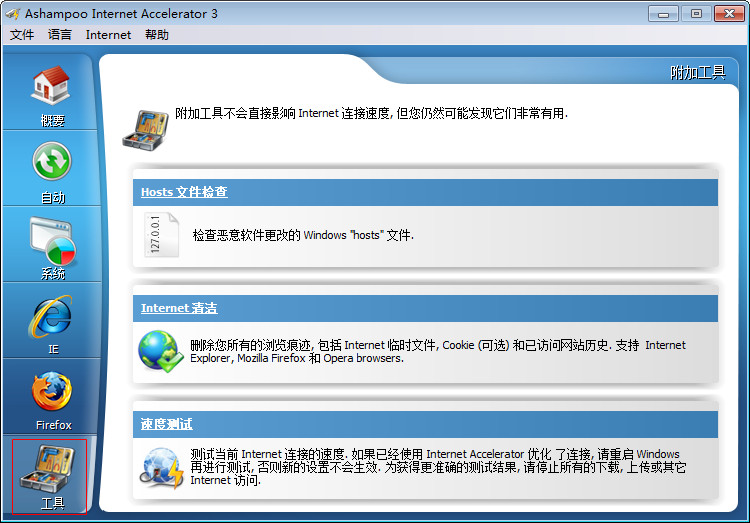Screen dimensions: 750x523
Task: Select the IE browser icon
Action: [51, 316]
